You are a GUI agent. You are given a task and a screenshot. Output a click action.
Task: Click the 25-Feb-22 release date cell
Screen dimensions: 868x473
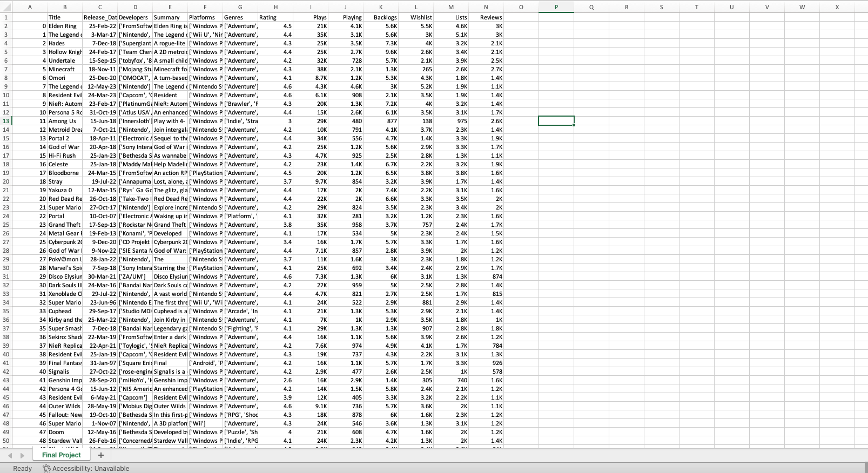click(x=100, y=26)
